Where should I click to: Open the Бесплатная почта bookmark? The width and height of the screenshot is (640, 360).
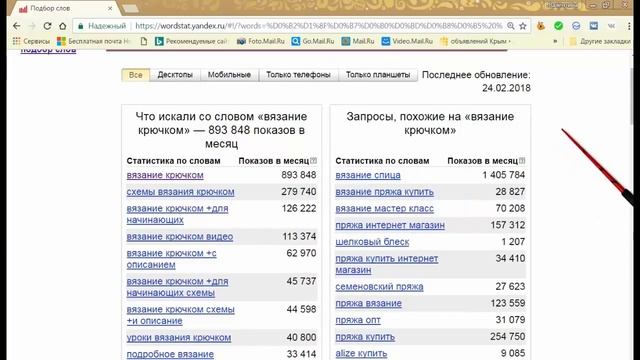click(x=93, y=41)
